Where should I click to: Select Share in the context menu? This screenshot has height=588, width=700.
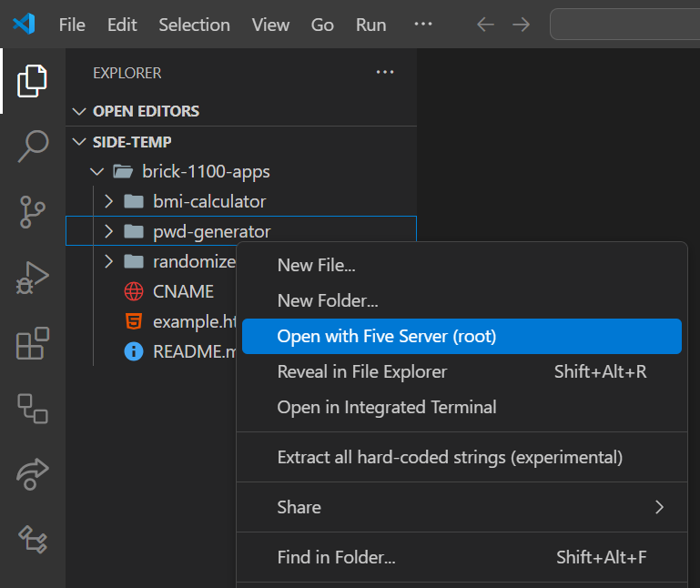pos(462,507)
